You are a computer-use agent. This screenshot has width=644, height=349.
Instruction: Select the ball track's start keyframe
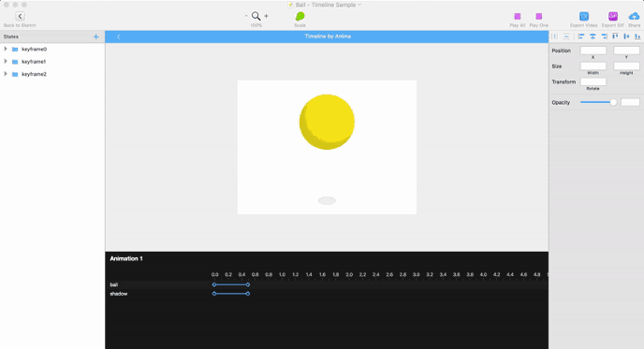(214, 284)
